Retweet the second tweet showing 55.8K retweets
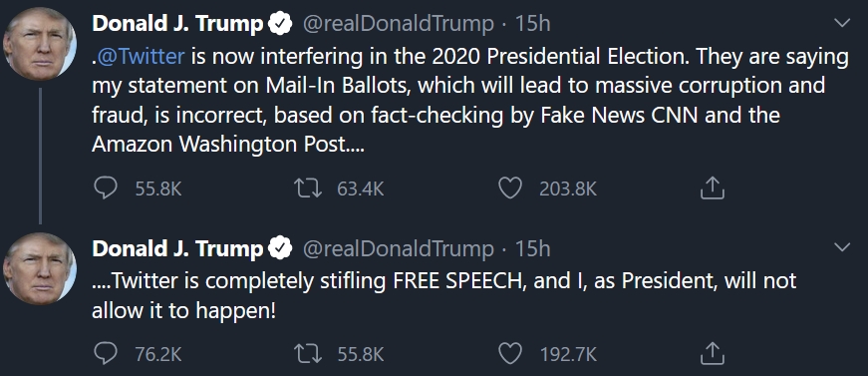Viewport: 868px width, 376px height. coord(308,354)
